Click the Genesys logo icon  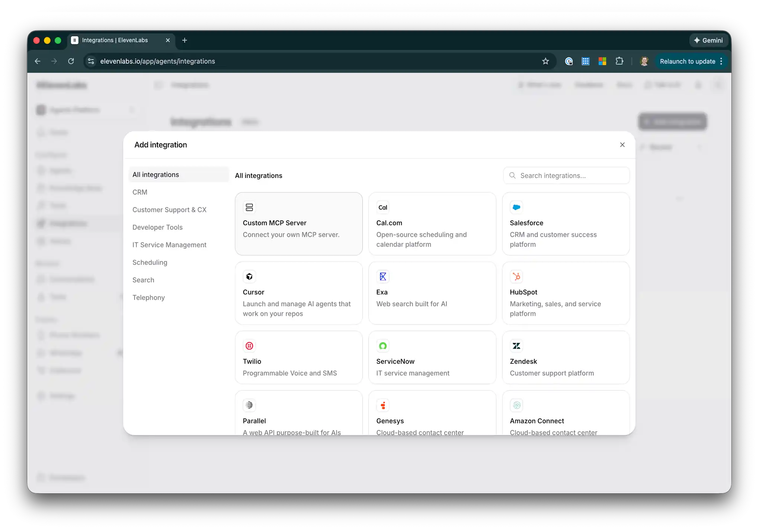tap(383, 405)
